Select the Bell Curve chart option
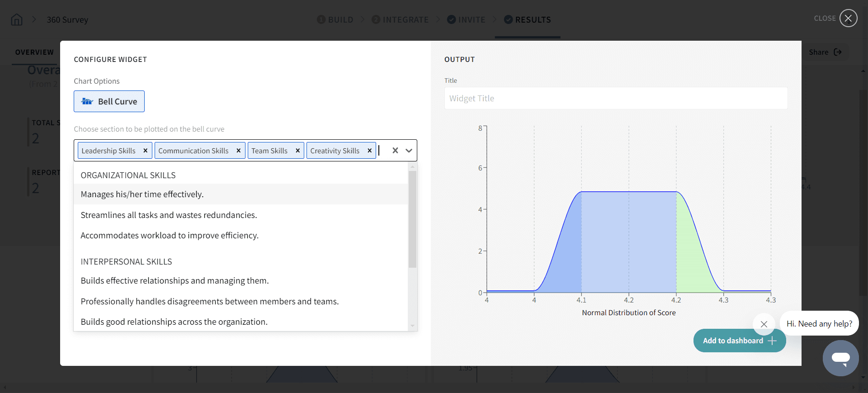 [109, 101]
